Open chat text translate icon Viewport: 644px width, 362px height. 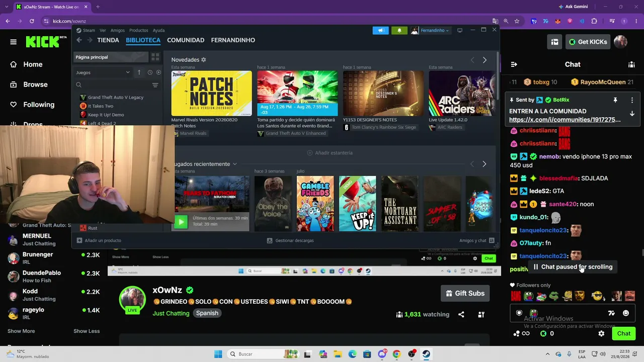coord(611,313)
